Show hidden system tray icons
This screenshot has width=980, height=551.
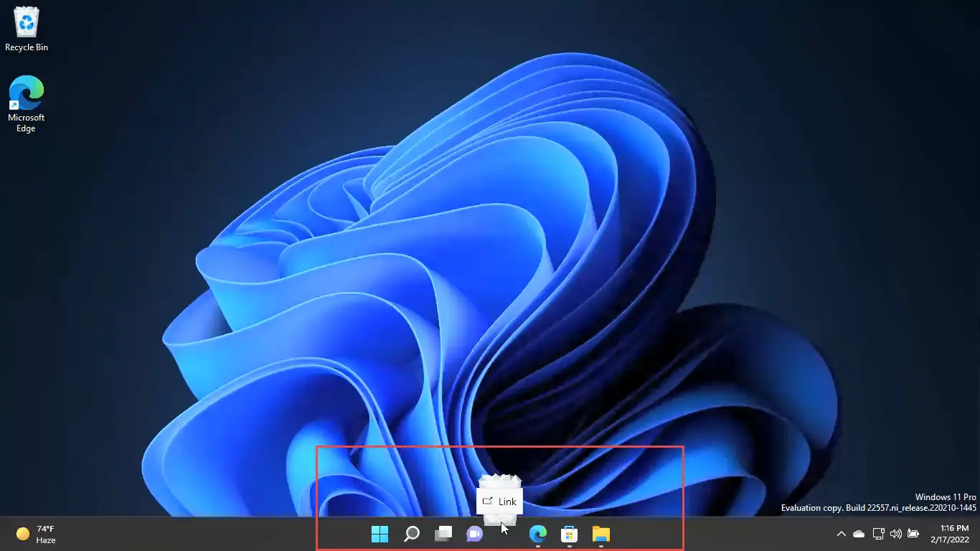click(x=842, y=534)
